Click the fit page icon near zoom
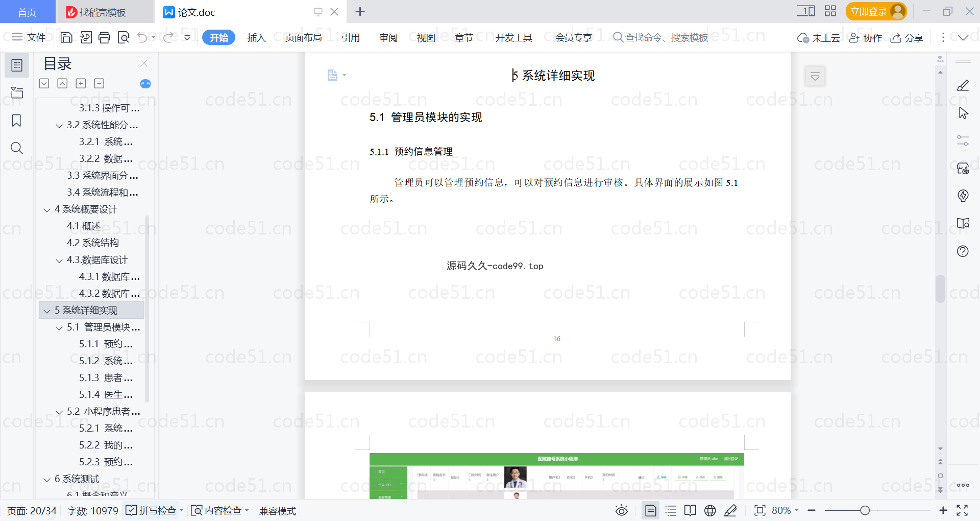980x521 pixels. (x=760, y=510)
